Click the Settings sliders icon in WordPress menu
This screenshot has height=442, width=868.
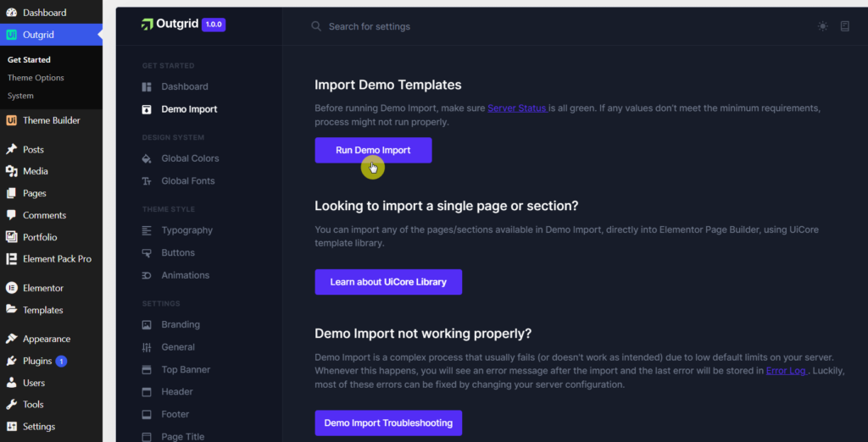click(x=11, y=427)
